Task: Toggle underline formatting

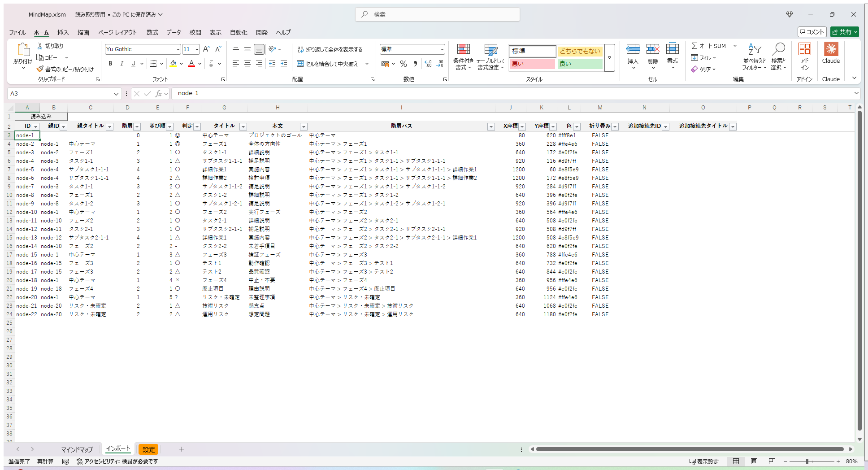Action: [133, 64]
